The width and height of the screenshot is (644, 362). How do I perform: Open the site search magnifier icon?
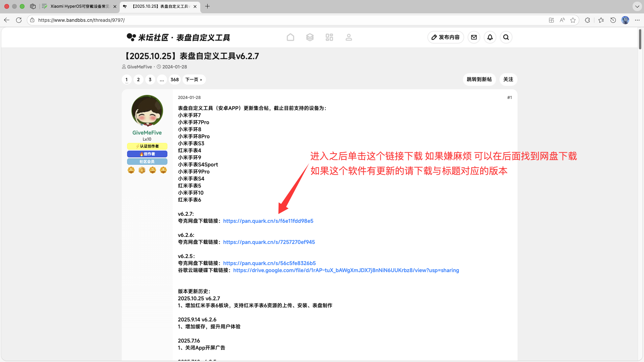pos(506,37)
